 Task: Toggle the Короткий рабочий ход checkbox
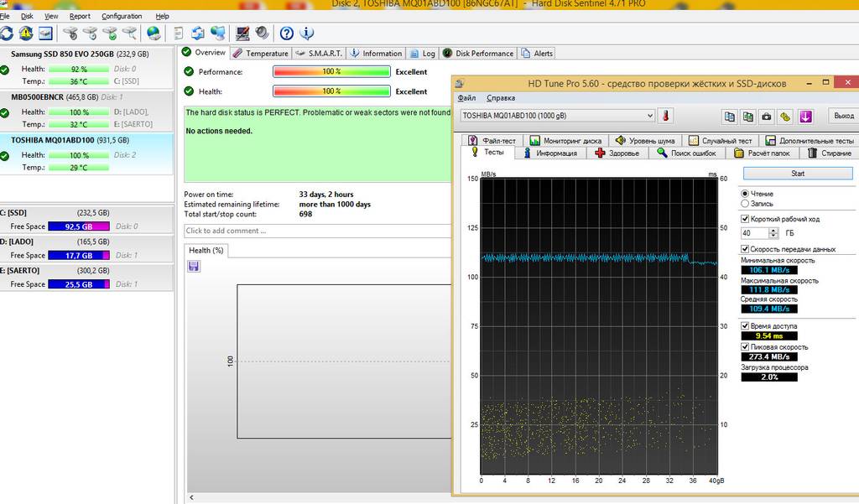pyautogui.click(x=745, y=219)
